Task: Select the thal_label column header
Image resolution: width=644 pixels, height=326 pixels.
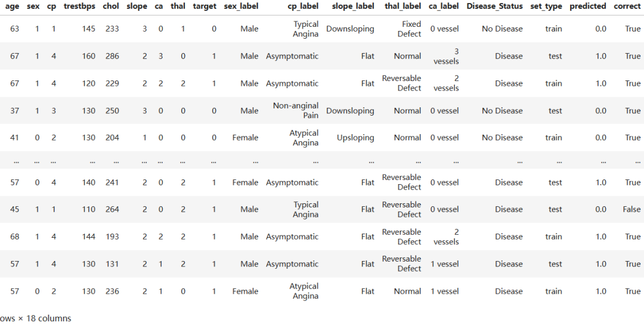Action: pos(402,7)
